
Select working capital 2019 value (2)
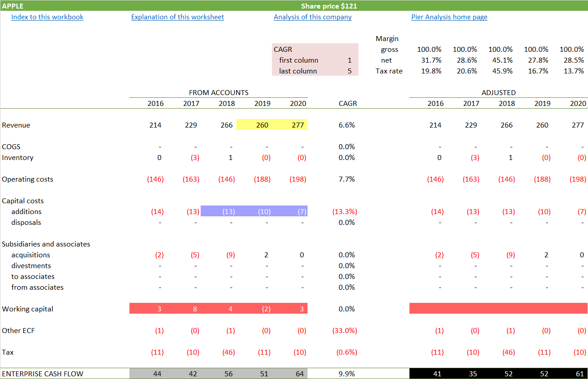(266, 309)
